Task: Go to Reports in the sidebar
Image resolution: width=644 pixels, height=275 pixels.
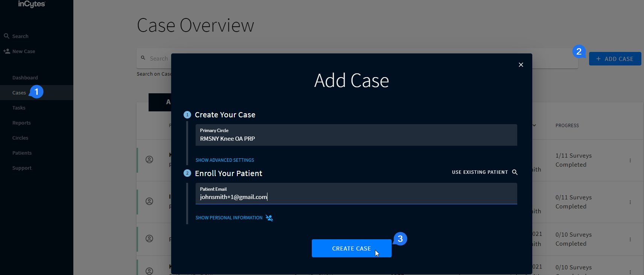Action: point(21,123)
